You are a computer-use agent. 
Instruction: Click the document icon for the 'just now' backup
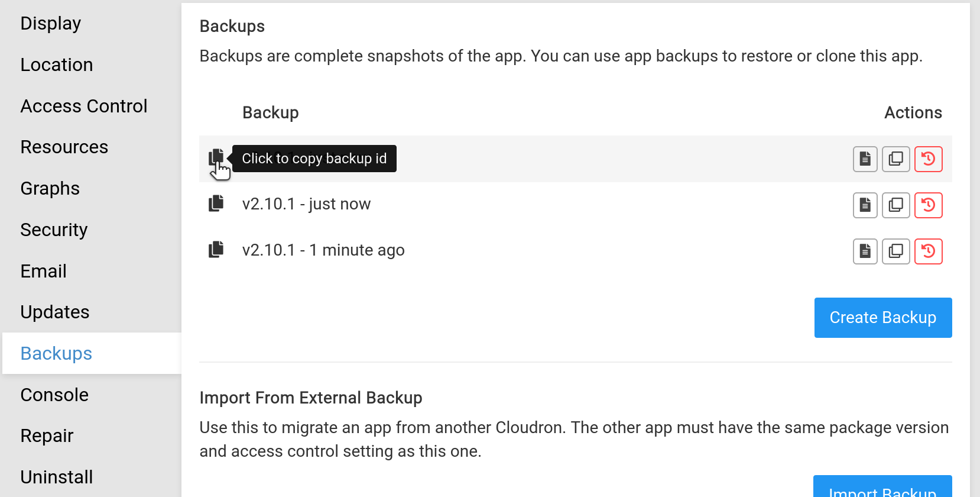(x=865, y=205)
